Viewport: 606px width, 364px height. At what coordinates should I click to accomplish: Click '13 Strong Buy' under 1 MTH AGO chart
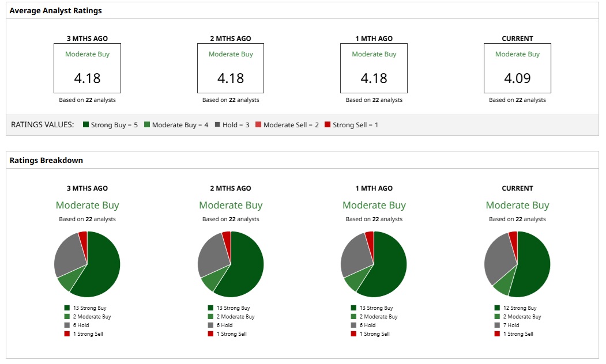[x=376, y=308]
